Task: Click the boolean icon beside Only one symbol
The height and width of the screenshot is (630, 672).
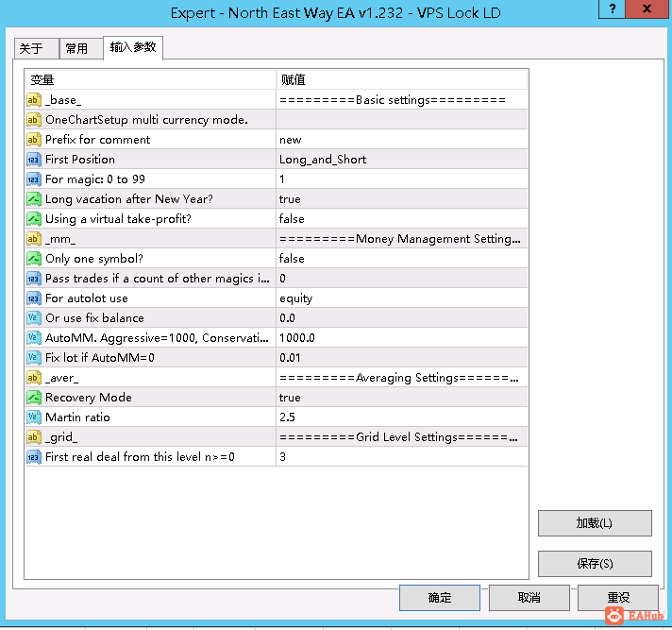Action: coord(33,259)
